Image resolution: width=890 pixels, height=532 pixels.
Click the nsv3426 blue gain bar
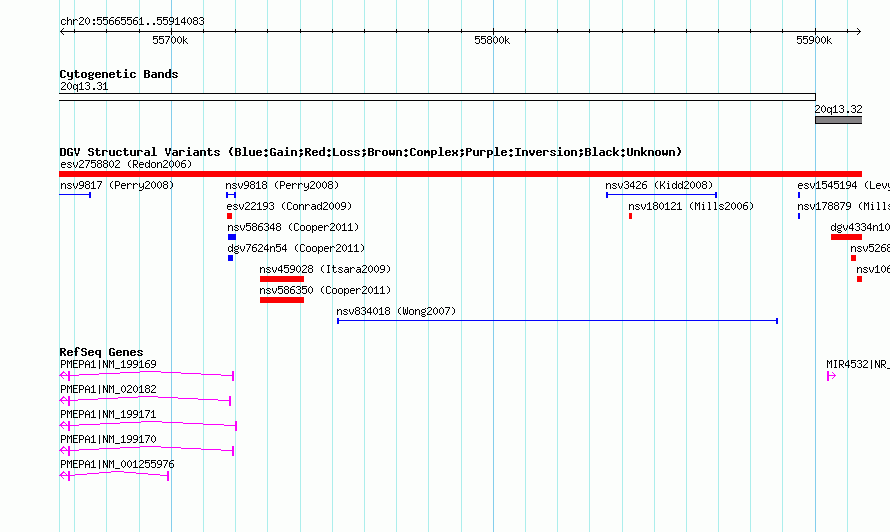[661, 195]
